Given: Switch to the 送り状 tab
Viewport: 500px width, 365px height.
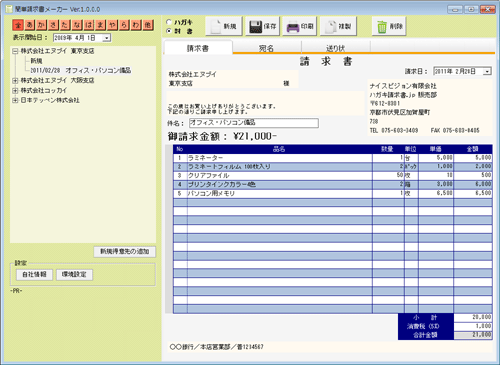Looking at the screenshot, I should click(335, 48).
